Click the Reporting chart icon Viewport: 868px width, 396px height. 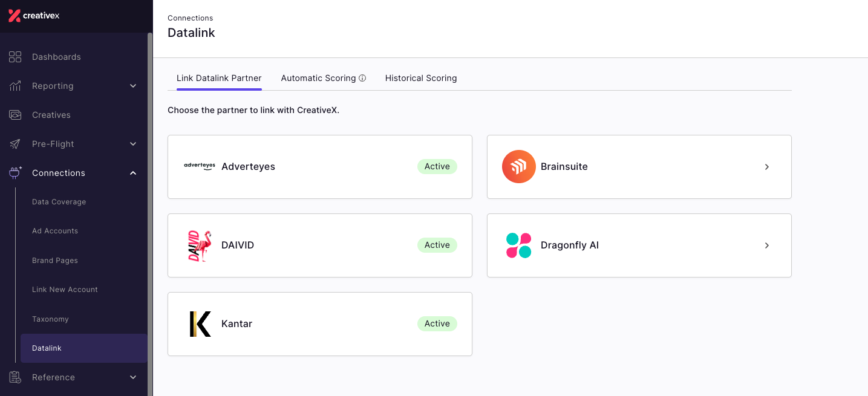coord(15,86)
